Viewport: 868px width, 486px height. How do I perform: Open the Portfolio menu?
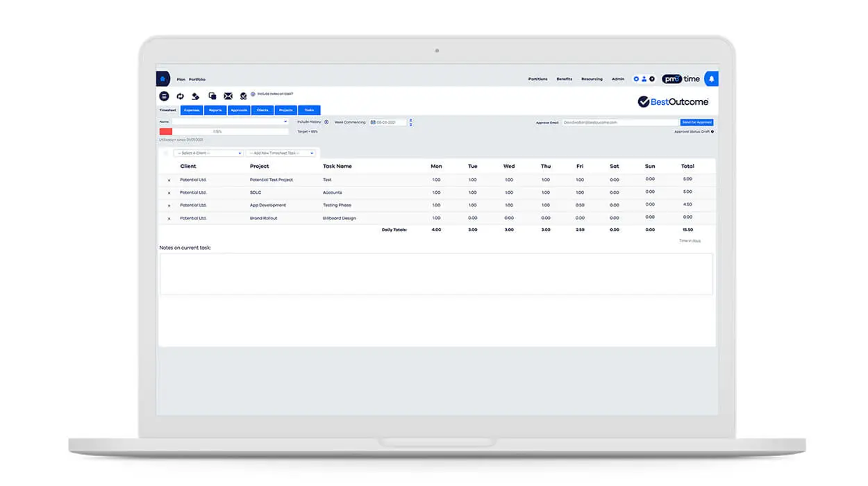[x=197, y=80]
